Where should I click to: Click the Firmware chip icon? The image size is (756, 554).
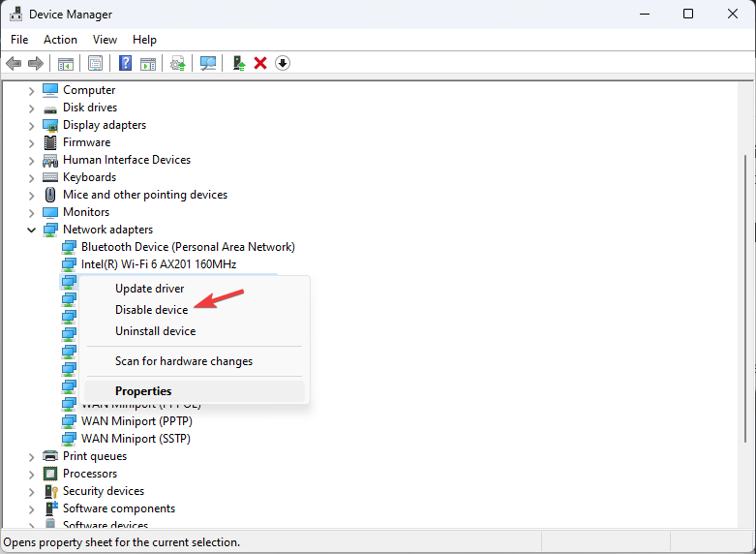point(50,142)
